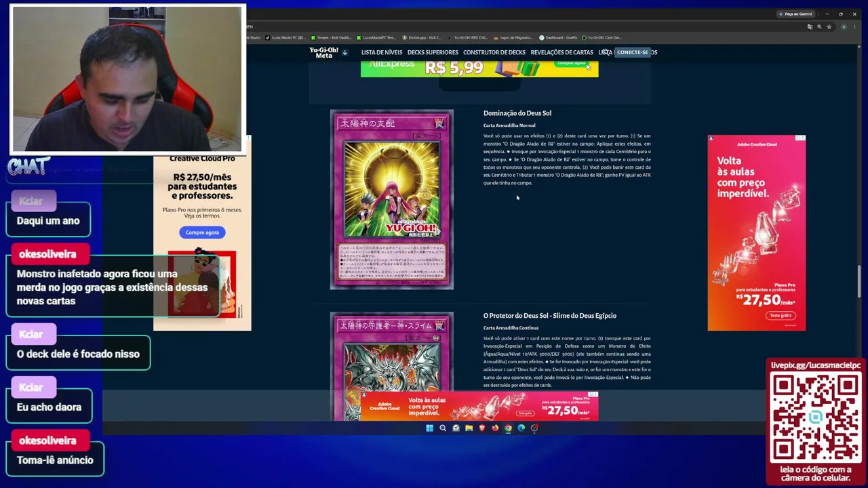
Task: Open the Stream - Kick Dashboard bookmark
Action: [x=332, y=38]
